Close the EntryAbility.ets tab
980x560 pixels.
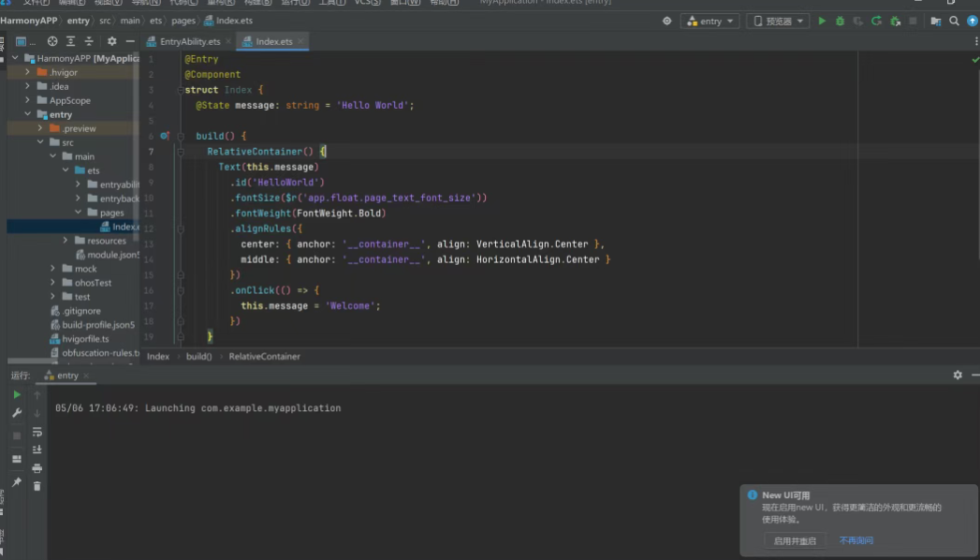coord(228,41)
